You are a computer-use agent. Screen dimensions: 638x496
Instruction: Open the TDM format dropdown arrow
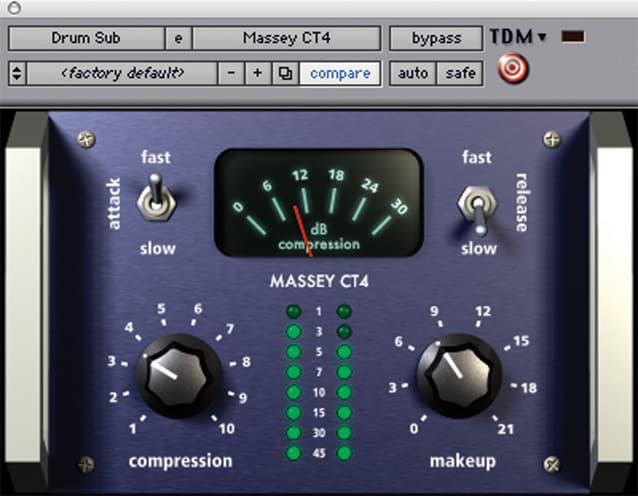point(542,37)
